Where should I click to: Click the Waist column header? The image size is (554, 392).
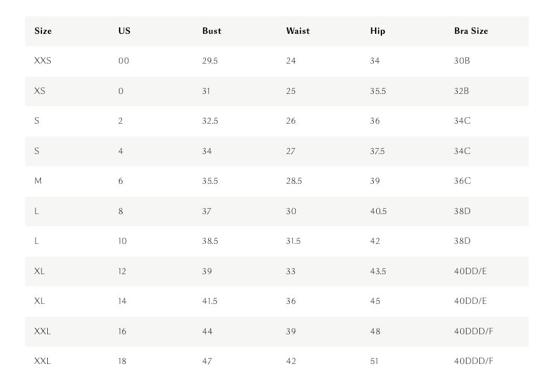coord(298,31)
